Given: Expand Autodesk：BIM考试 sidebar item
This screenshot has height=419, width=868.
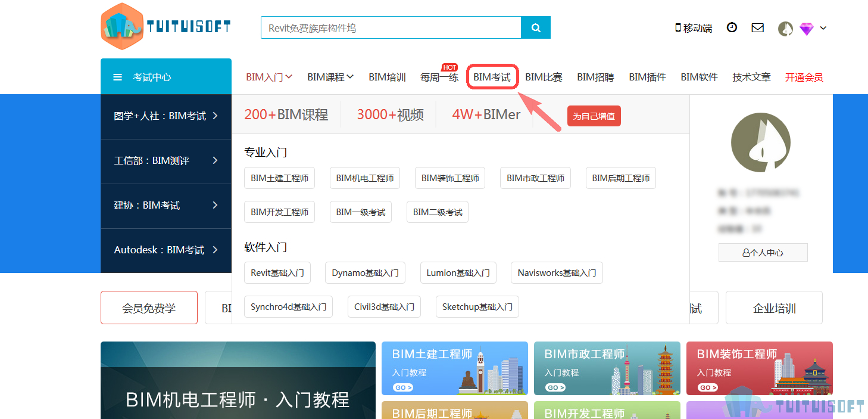Looking at the screenshot, I should 166,250.
